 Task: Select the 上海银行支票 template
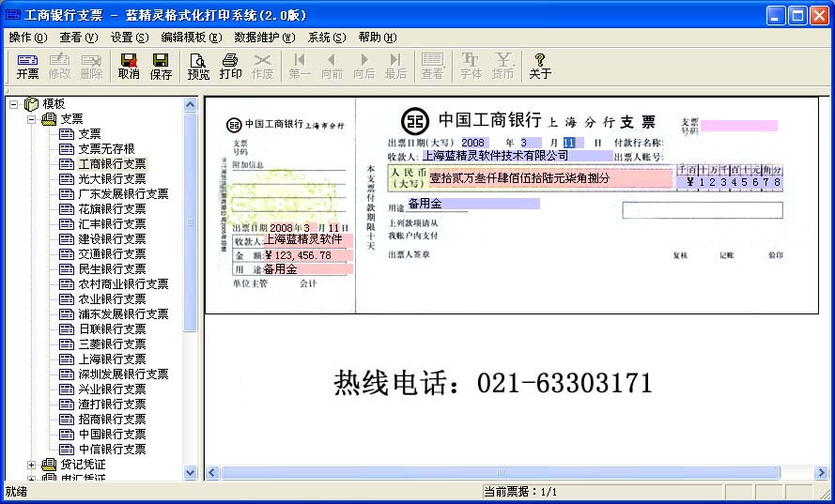pos(112,359)
